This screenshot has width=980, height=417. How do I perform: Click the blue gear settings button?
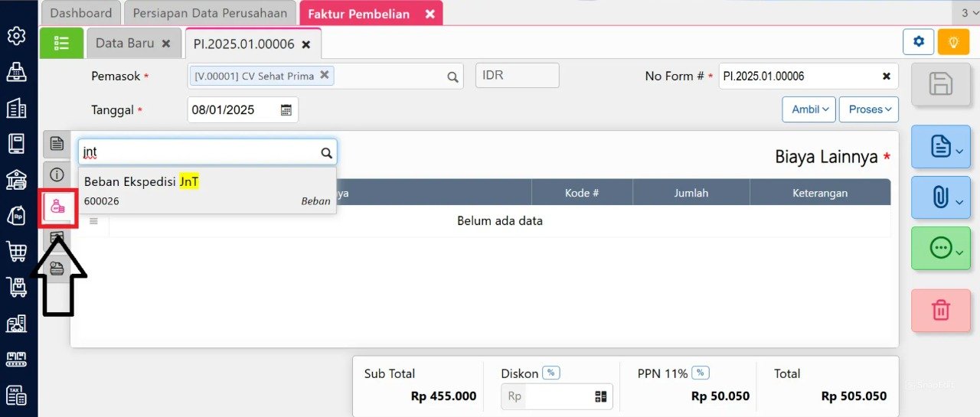pos(918,41)
